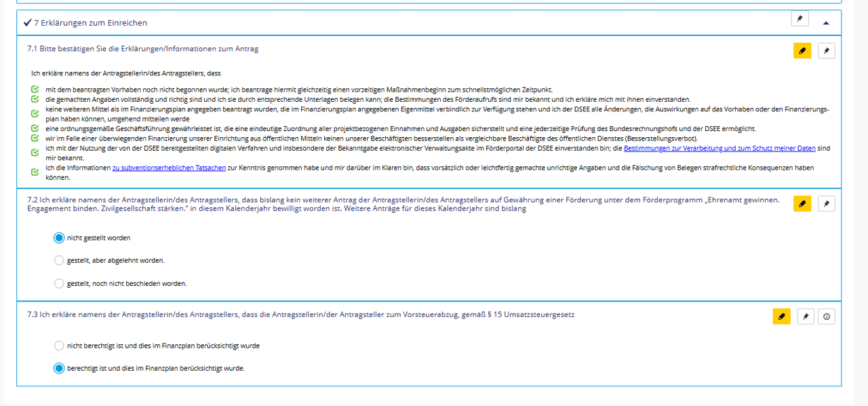Toggle checkbox for 'eine ordnungsgemäße Geschäftsführung'
The height and width of the screenshot is (406, 868).
click(x=35, y=128)
